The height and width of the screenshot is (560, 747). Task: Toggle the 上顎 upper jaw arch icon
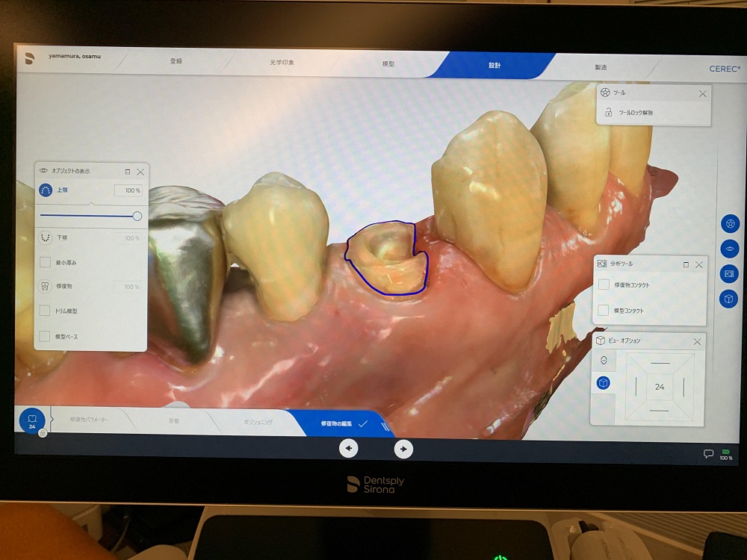click(x=46, y=190)
